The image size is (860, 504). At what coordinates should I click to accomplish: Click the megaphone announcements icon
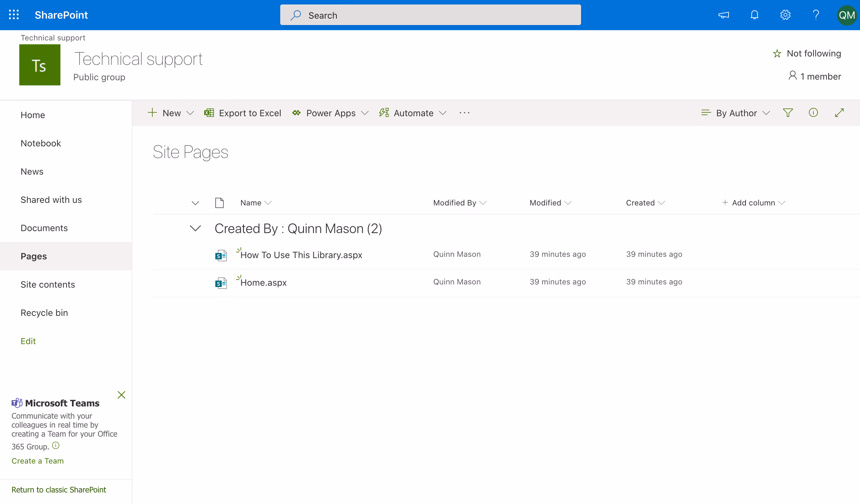click(x=723, y=15)
